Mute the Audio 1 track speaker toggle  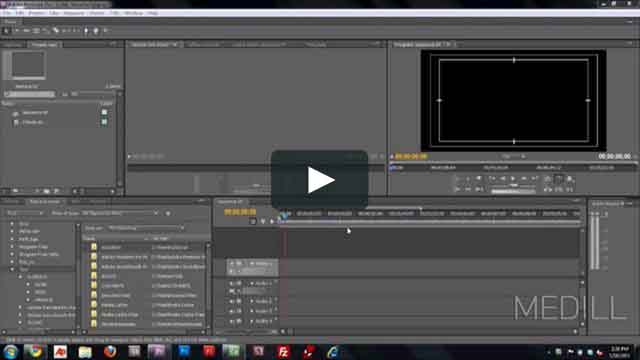tap(232, 283)
